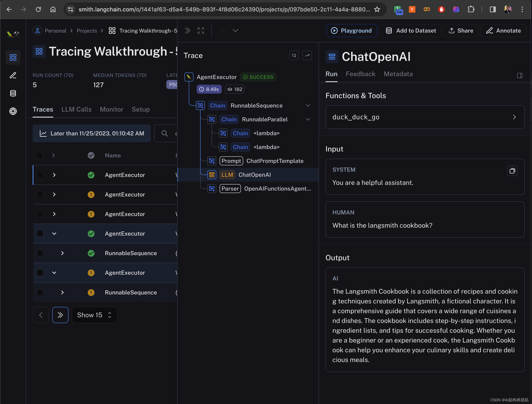Toggle the side panel layout icon
Image resolution: width=532 pixels, height=404 pixels.
coord(520,76)
